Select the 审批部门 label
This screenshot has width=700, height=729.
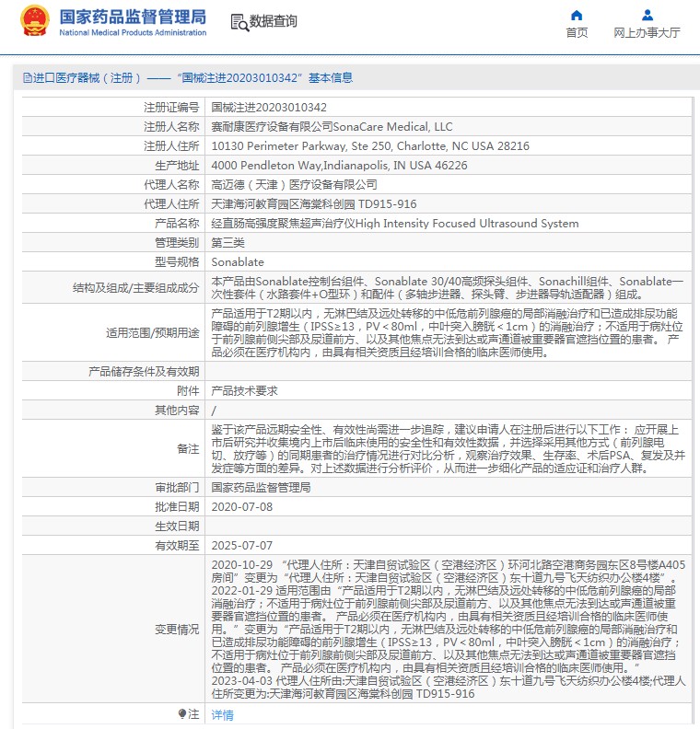pyautogui.click(x=177, y=487)
